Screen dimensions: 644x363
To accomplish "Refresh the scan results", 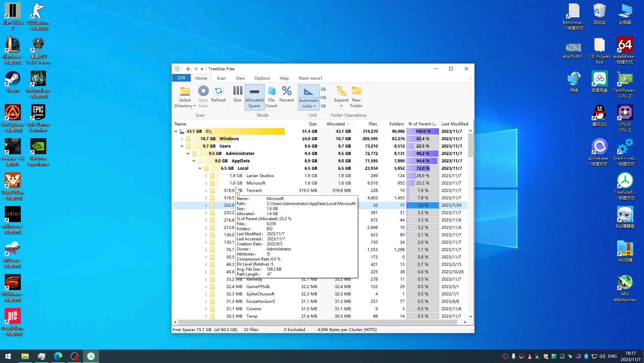I will pyautogui.click(x=218, y=94).
